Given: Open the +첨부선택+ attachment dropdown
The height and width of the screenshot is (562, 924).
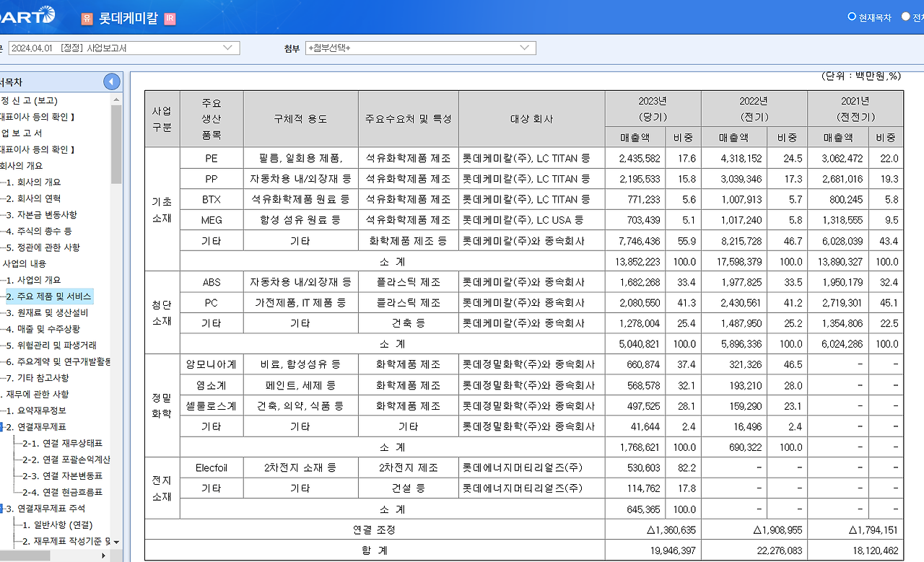Looking at the screenshot, I should point(421,48).
